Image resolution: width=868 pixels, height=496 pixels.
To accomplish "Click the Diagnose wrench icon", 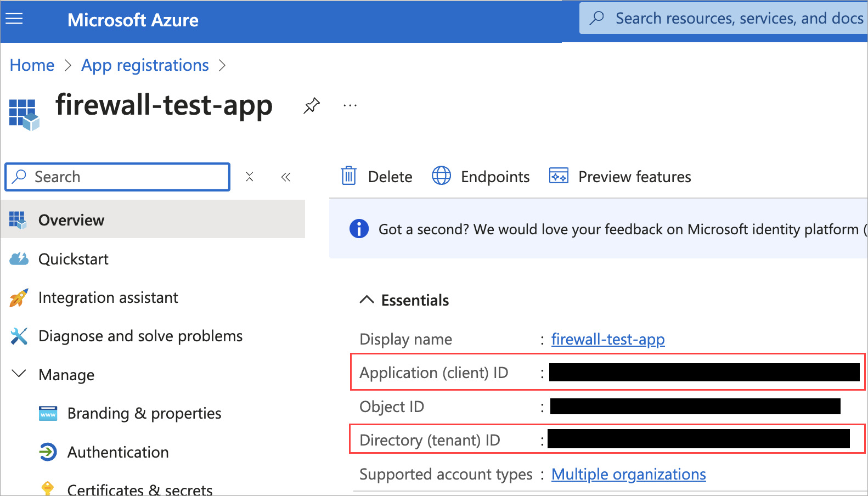I will tap(19, 336).
